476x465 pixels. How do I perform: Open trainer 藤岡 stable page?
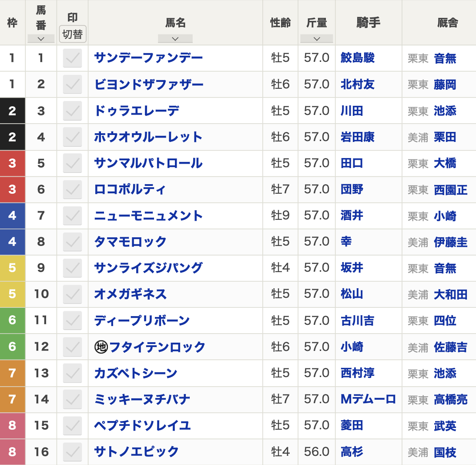point(445,84)
